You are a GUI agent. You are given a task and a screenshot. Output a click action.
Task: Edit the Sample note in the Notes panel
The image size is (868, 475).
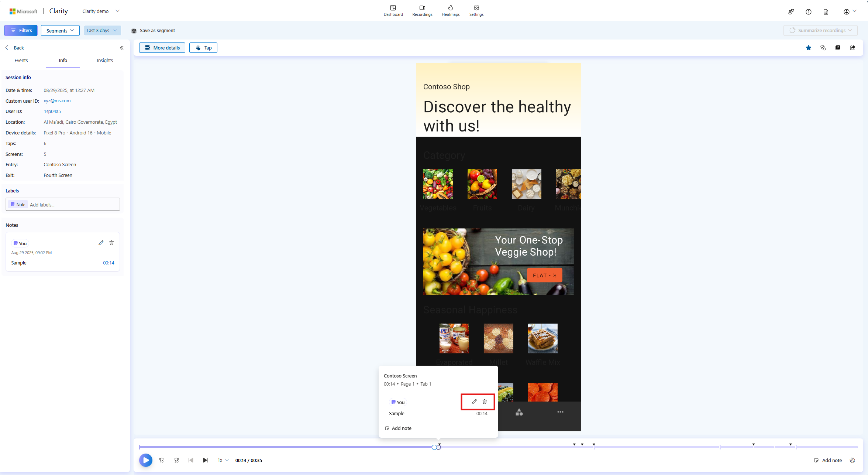[x=101, y=243]
